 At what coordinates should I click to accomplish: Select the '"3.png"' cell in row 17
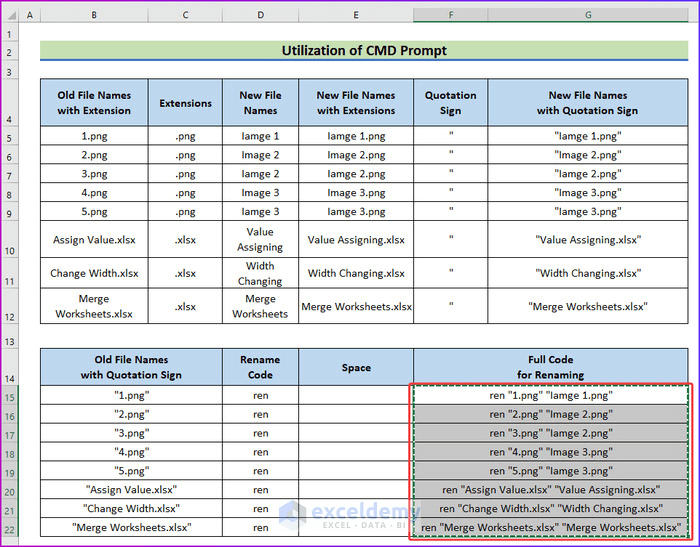point(131,433)
